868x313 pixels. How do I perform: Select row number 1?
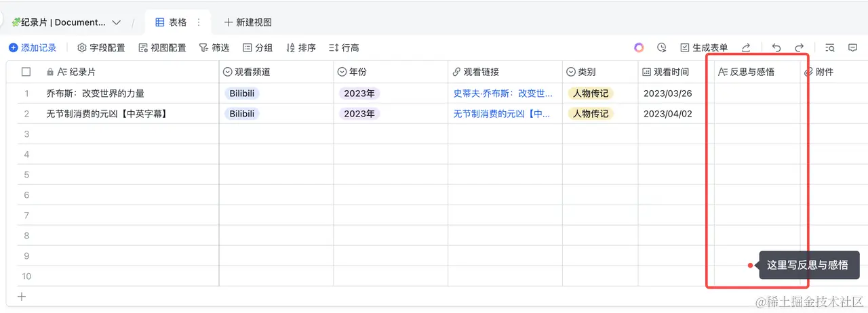[x=26, y=93]
